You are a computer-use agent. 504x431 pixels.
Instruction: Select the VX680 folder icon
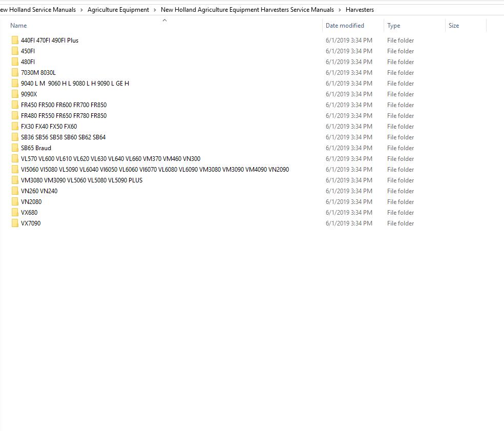click(x=15, y=213)
